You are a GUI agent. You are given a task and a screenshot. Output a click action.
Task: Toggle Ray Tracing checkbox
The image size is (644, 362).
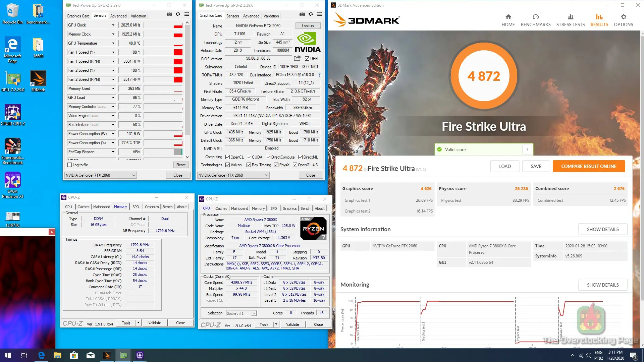pos(249,165)
